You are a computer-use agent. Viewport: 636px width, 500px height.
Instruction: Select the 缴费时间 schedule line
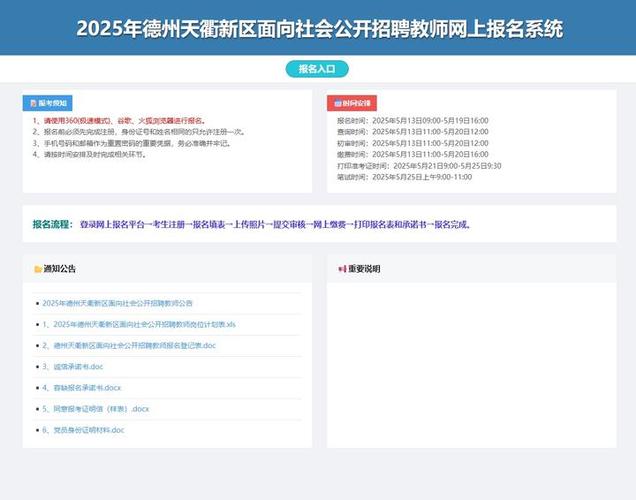[413, 155]
